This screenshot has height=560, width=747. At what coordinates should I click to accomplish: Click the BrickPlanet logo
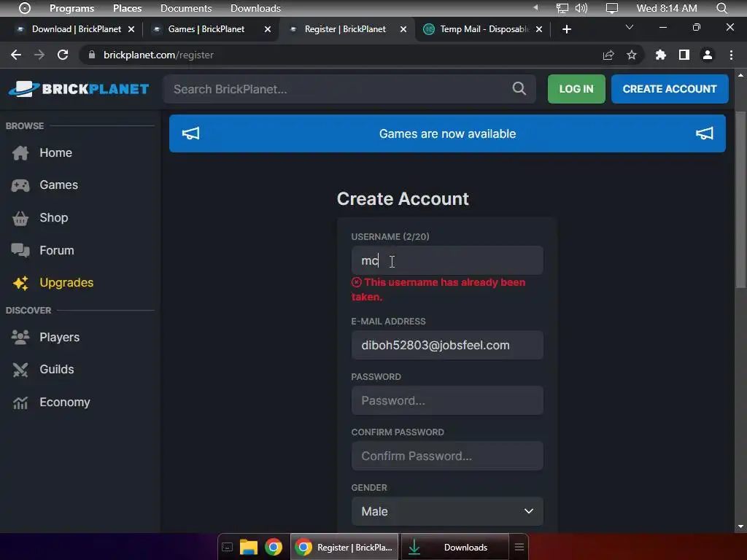point(79,89)
